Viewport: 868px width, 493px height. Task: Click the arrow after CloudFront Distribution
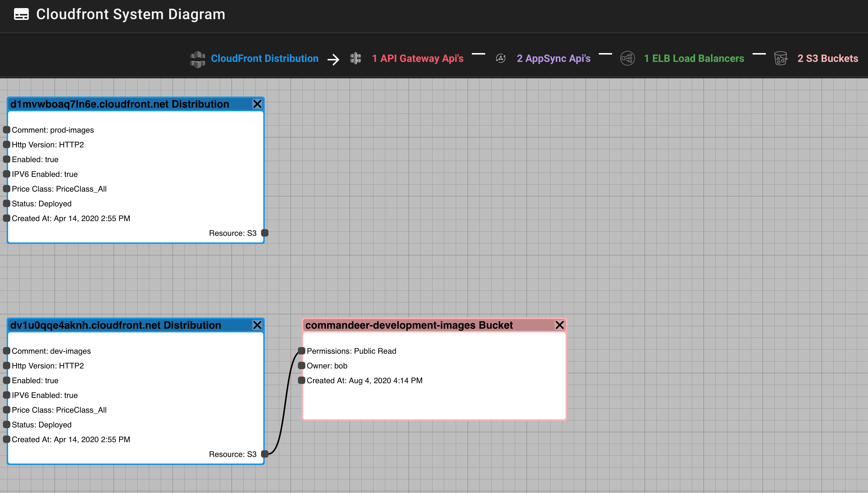click(334, 59)
